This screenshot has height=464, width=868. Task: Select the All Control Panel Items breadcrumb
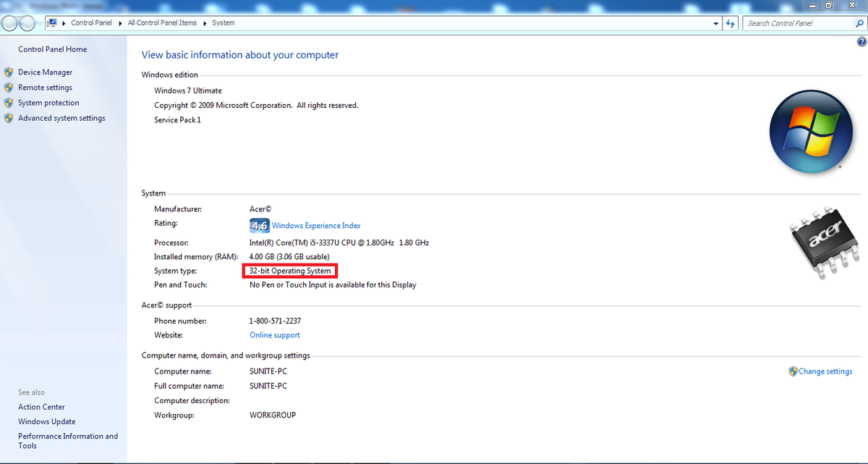tap(162, 22)
